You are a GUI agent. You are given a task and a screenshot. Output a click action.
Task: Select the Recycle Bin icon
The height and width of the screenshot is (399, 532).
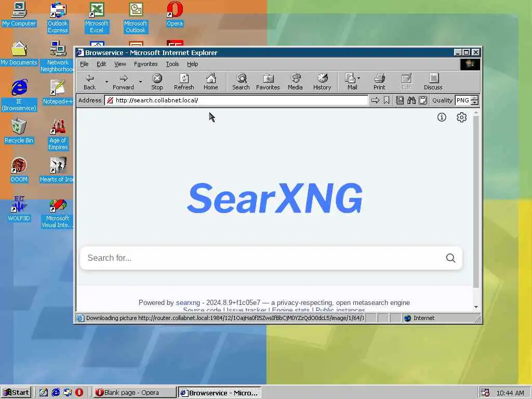click(19, 131)
